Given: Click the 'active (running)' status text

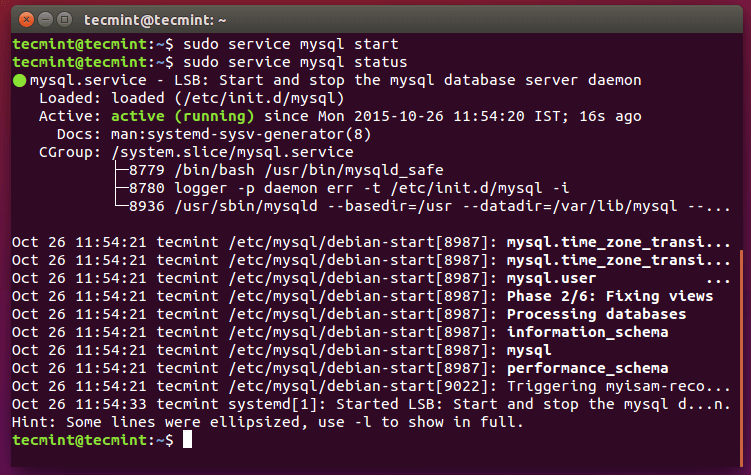Looking at the screenshot, I should (182, 116).
